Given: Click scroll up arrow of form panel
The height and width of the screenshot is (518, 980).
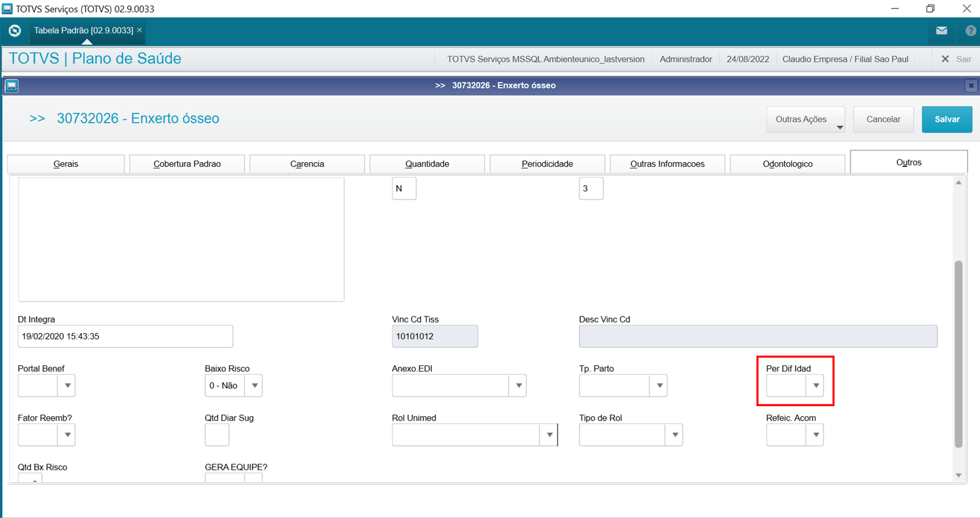Looking at the screenshot, I should tap(959, 183).
